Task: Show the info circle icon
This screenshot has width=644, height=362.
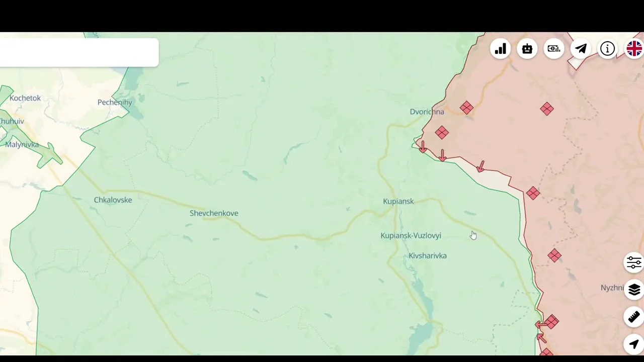Action: coord(607,49)
